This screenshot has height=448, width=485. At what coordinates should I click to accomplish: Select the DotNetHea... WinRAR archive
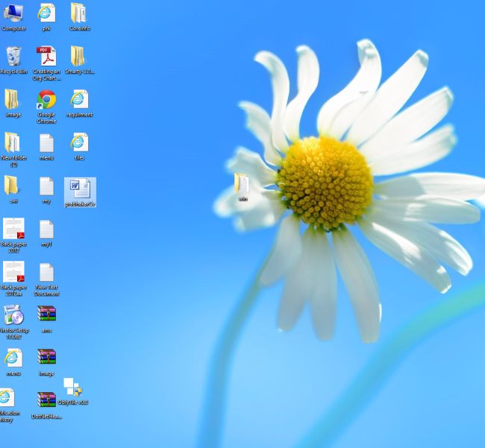(46, 406)
